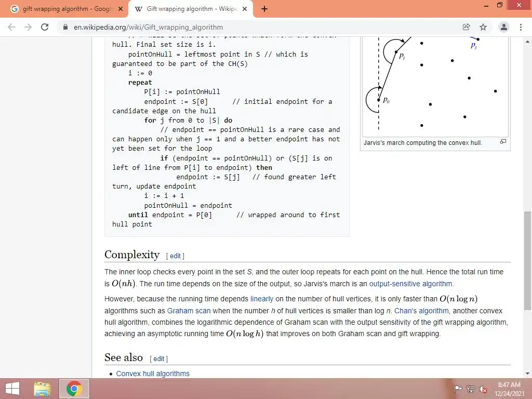Open a new browser tab
This screenshot has width=532, height=399.
[264, 9]
